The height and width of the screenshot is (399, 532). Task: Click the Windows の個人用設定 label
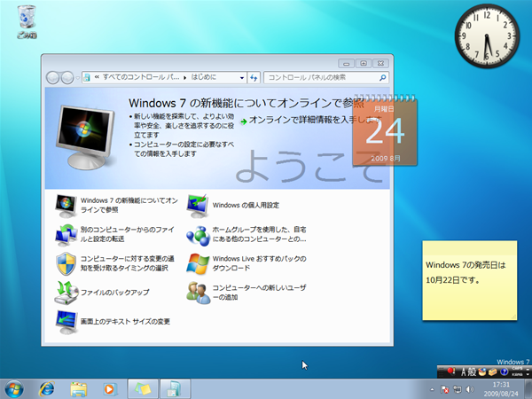246,206
